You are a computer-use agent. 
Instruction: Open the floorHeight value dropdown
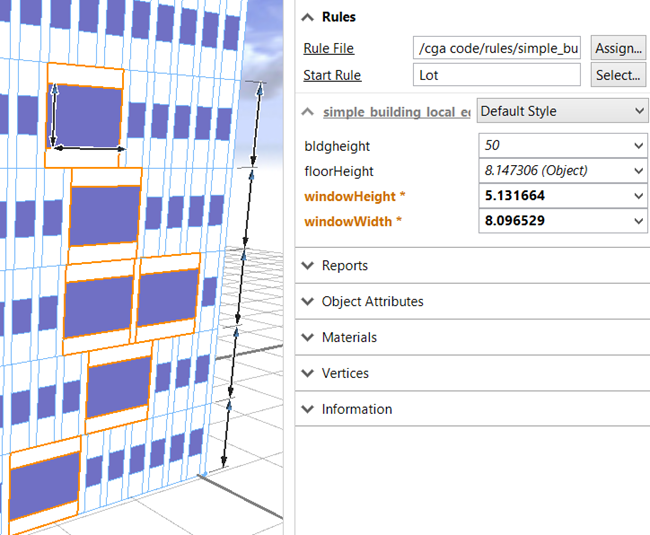point(639,171)
